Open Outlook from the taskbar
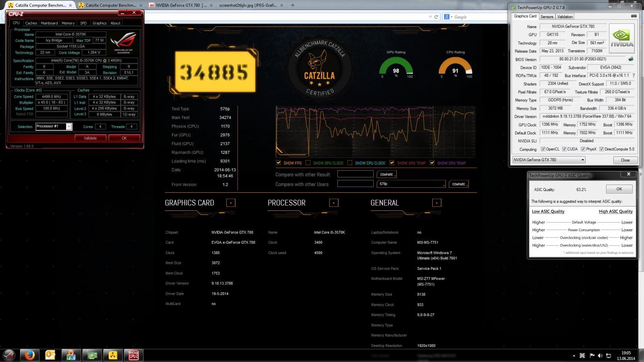The width and height of the screenshot is (644, 362). [50, 356]
